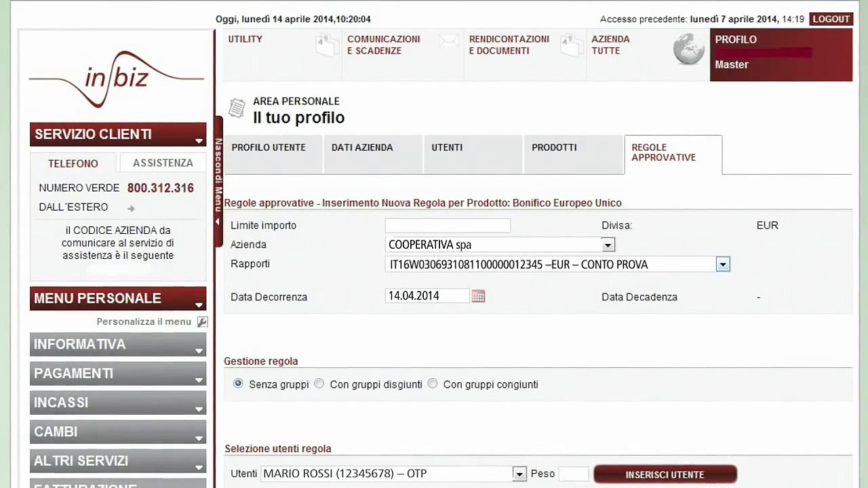The image size is (868, 488).
Task: Click the inbiz logo
Action: (x=117, y=79)
